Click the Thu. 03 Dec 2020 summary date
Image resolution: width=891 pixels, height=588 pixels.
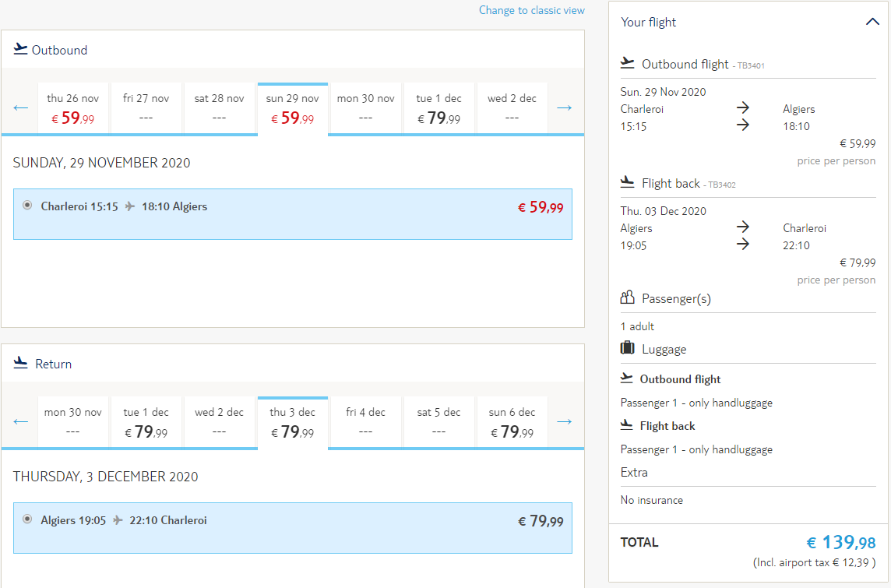coord(663,211)
